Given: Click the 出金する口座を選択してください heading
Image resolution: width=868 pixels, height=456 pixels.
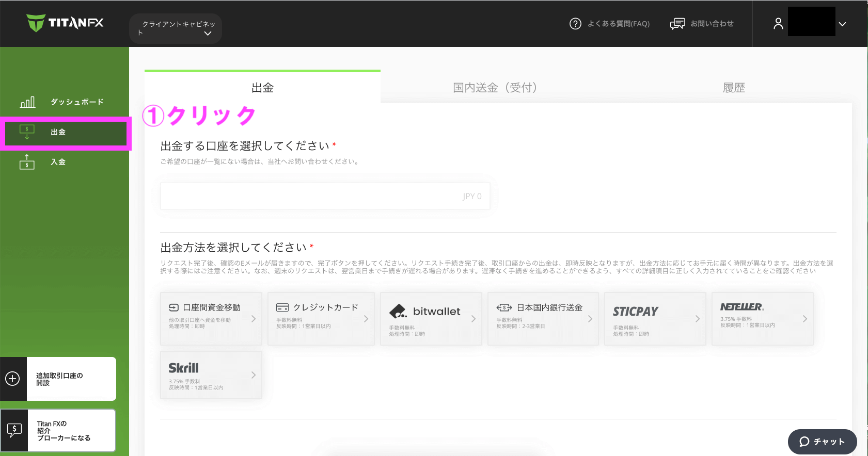Looking at the screenshot, I should 245,146.
